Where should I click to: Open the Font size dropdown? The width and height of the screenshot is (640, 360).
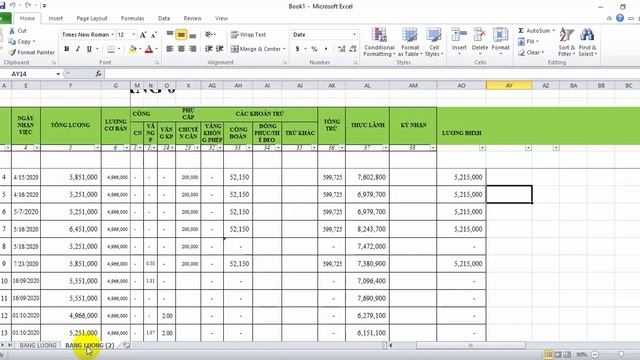pyautogui.click(x=134, y=35)
